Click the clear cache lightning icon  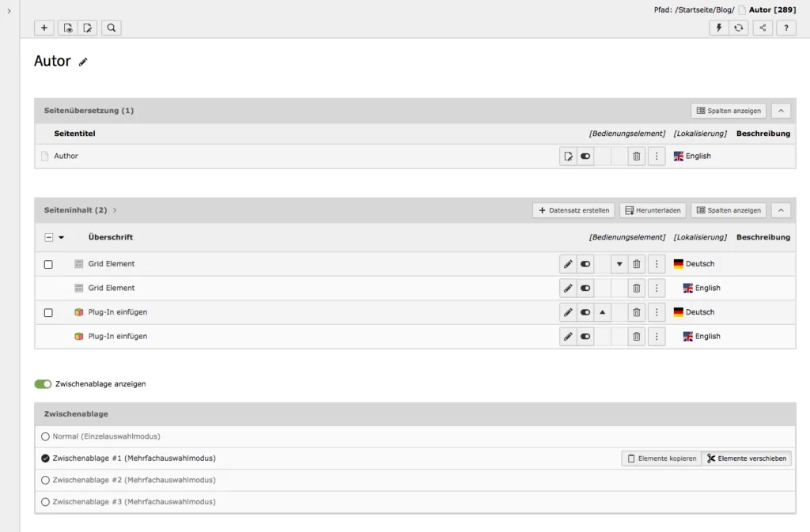(718, 28)
